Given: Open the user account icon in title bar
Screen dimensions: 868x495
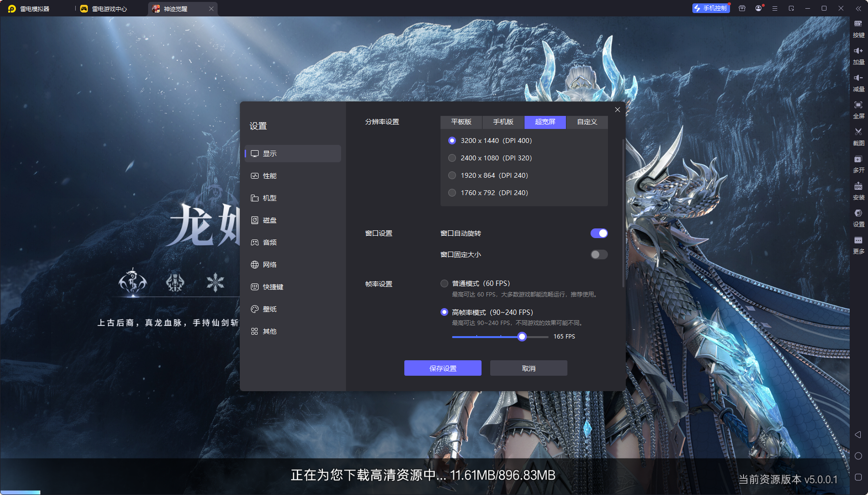Looking at the screenshot, I should [x=758, y=8].
